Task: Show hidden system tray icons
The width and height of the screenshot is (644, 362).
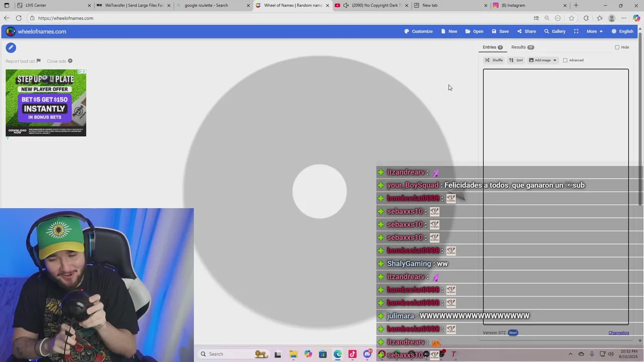Action: 571,354
